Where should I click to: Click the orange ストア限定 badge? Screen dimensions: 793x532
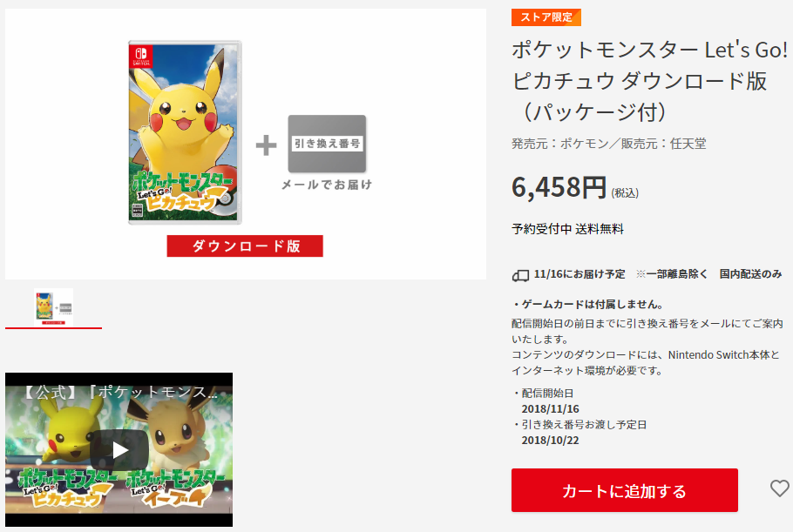(546, 17)
